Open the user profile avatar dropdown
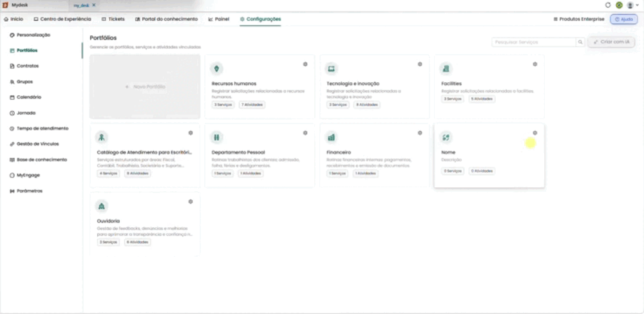The width and height of the screenshot is (644, 314). click(x=632, y=5)
